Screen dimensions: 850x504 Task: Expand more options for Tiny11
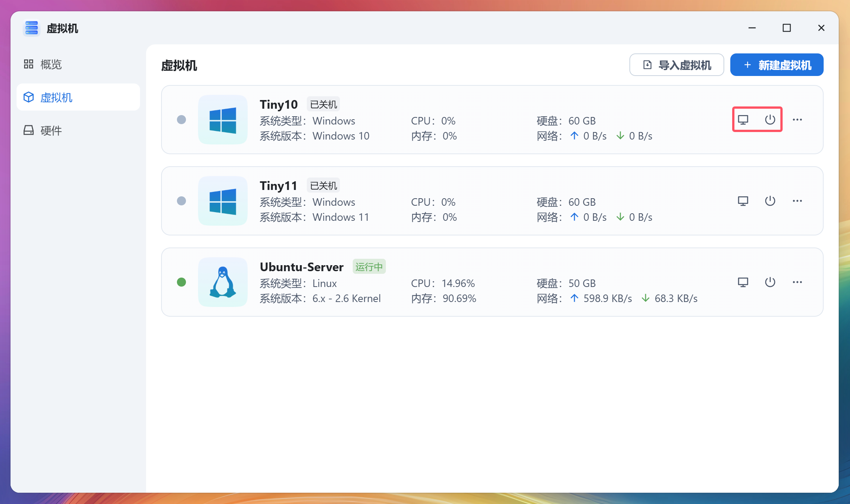click(x=797, y=201)
